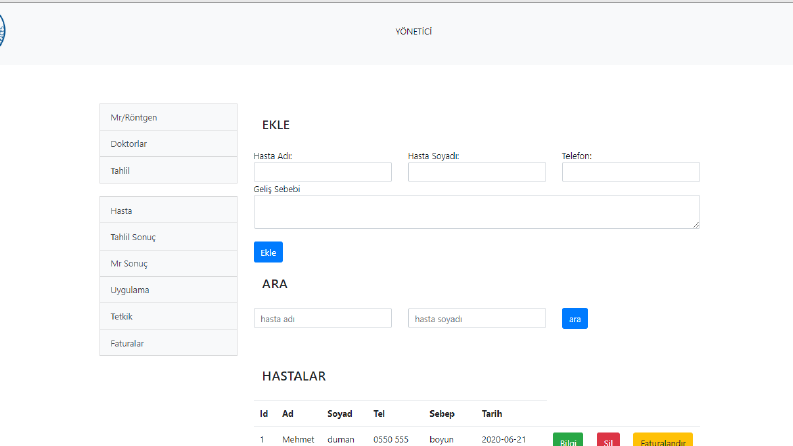Click into the Telefon field
Screen dimensions: 793x446
pyautogui.click(x=631, y=172)
